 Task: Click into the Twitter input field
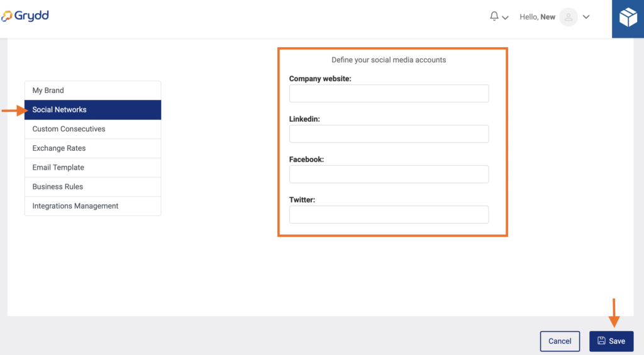(389, 215)
